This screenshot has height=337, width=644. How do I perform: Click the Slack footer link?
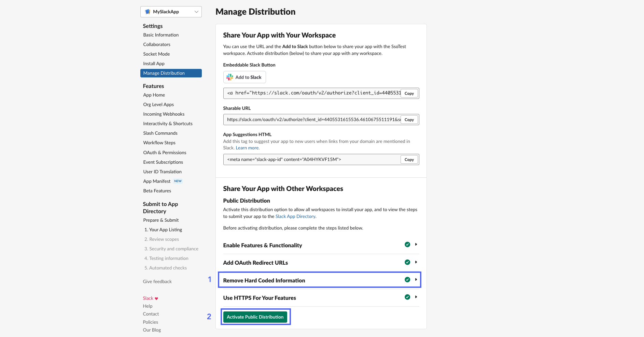148,298
